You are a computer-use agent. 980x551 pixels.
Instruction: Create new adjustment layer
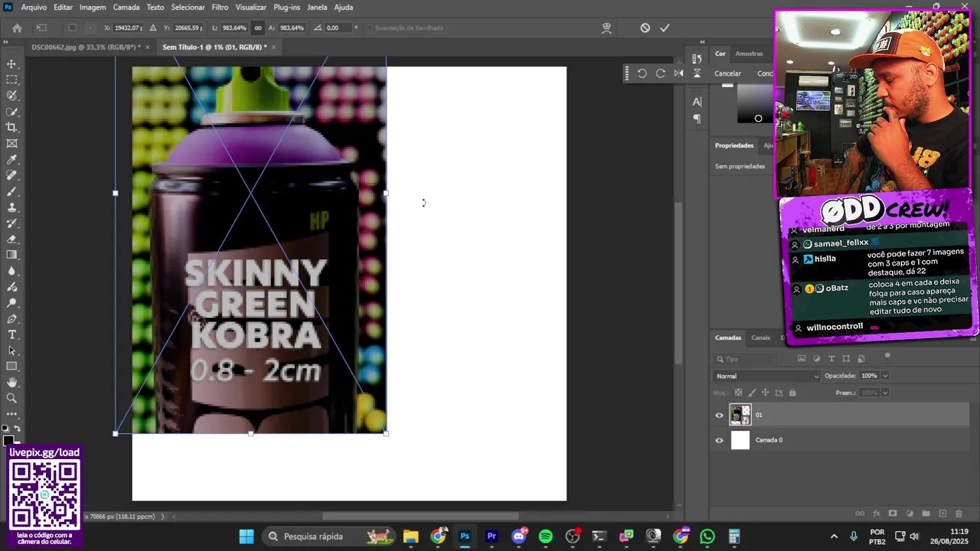(910, 514)
